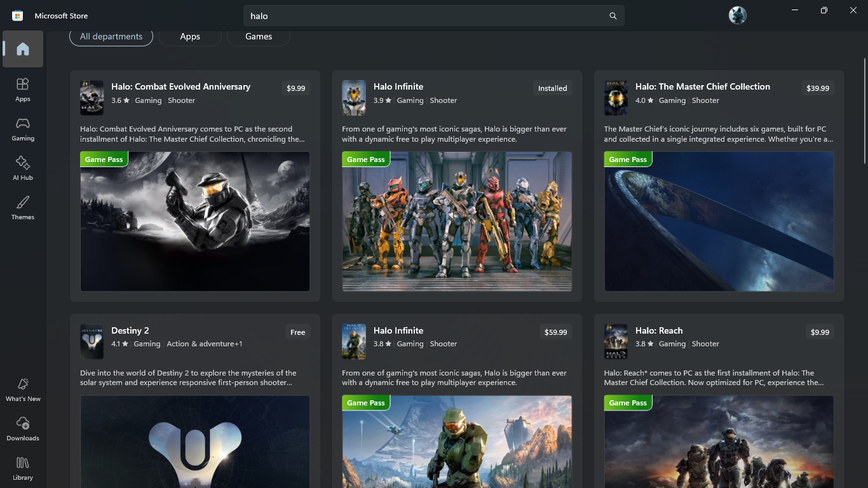Click the Halo: Reach box art icon
This screenshot has height=488, width=868.
(x=616, y=342)
